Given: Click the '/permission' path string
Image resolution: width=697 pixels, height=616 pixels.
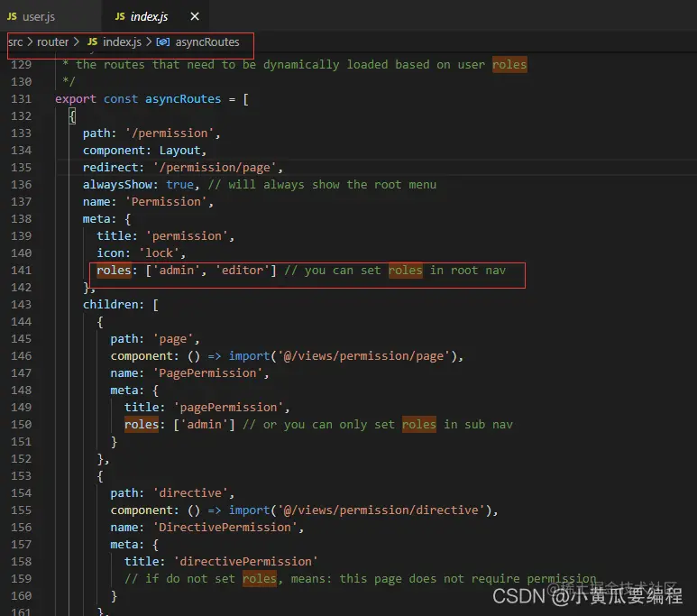Looking at the screenshot, I should pyautogui.click(x=170, y=133).
